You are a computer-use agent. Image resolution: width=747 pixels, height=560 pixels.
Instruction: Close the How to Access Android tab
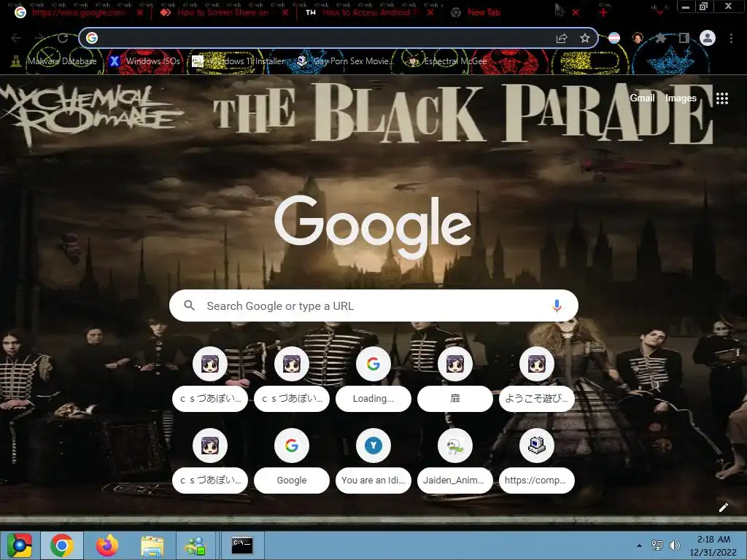(430, 12)
